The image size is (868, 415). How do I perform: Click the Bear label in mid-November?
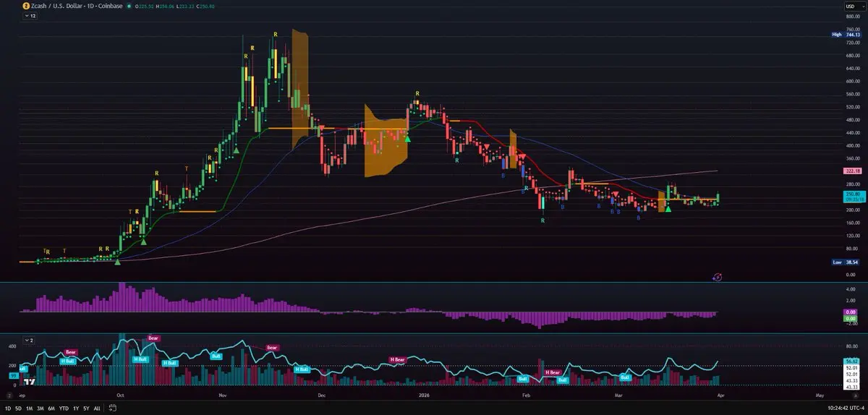tap(272, 348)
